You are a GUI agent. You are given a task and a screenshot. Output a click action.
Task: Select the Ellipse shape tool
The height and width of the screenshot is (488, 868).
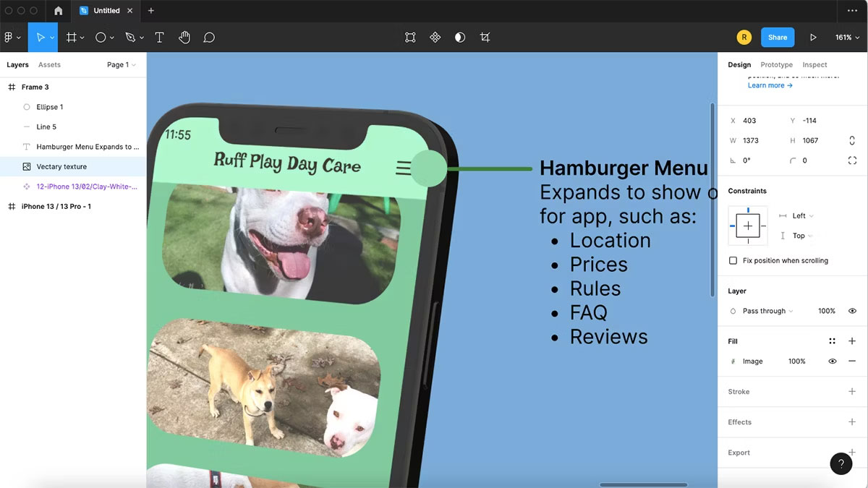(x=101, y=37)
